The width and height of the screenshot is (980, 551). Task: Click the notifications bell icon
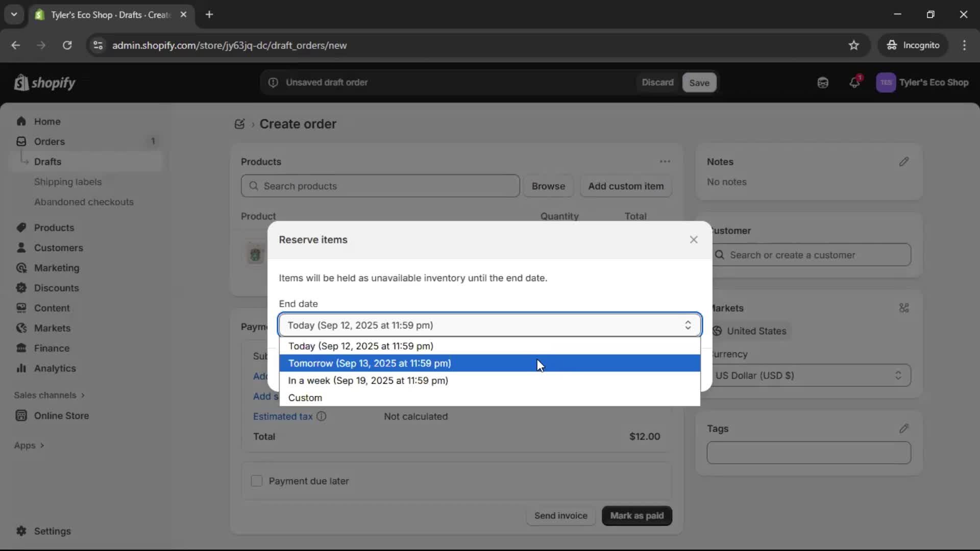pos(854,83)
